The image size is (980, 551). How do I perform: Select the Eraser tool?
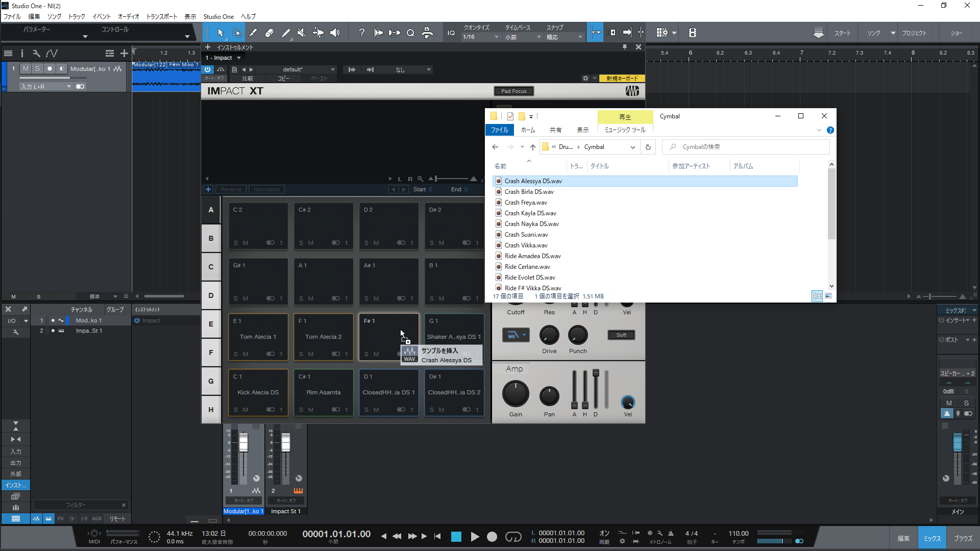269,33
